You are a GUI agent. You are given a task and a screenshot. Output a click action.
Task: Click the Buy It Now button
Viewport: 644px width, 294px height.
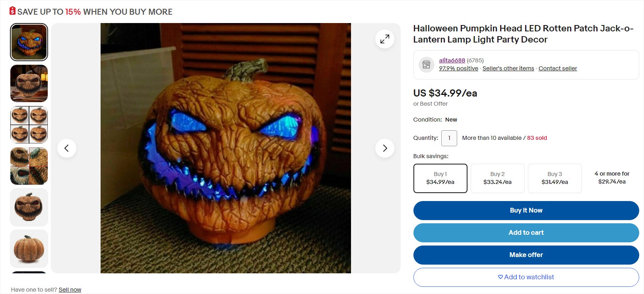click(526, 211)
